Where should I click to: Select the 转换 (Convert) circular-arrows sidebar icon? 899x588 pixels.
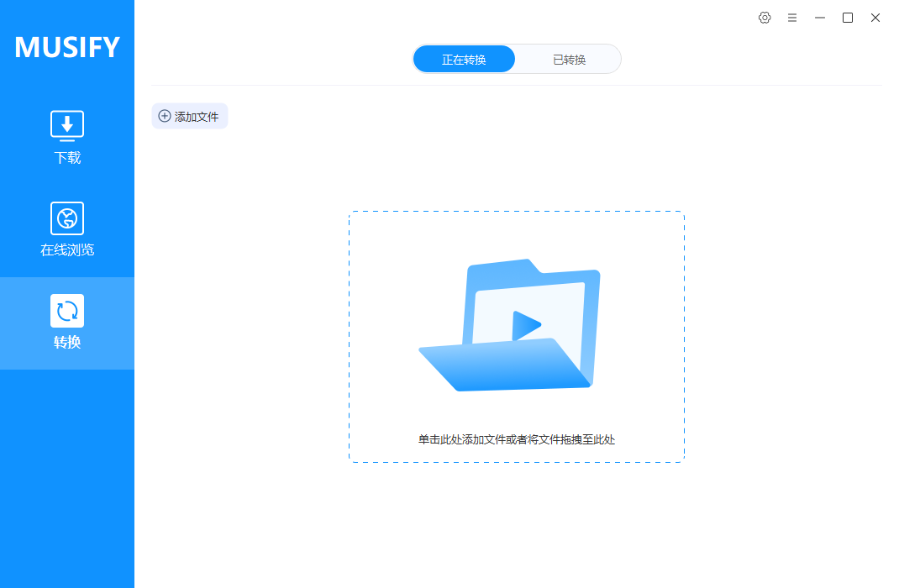coord(67,310)
